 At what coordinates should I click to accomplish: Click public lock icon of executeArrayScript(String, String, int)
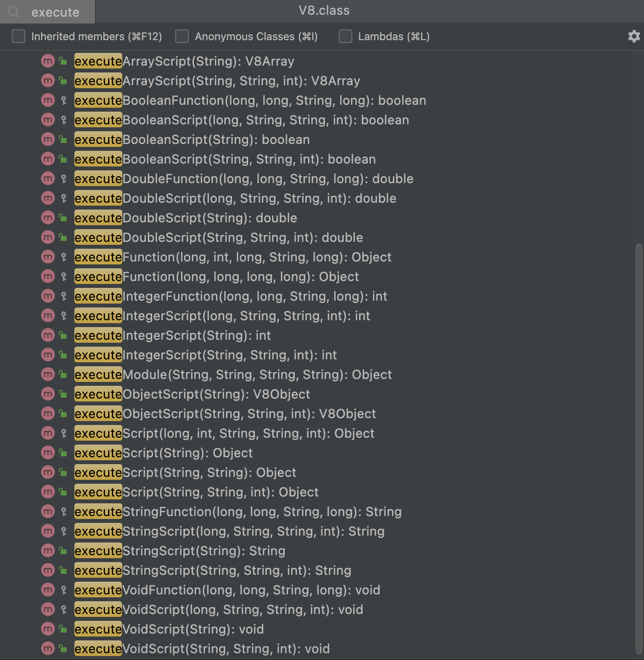point(63,81)
